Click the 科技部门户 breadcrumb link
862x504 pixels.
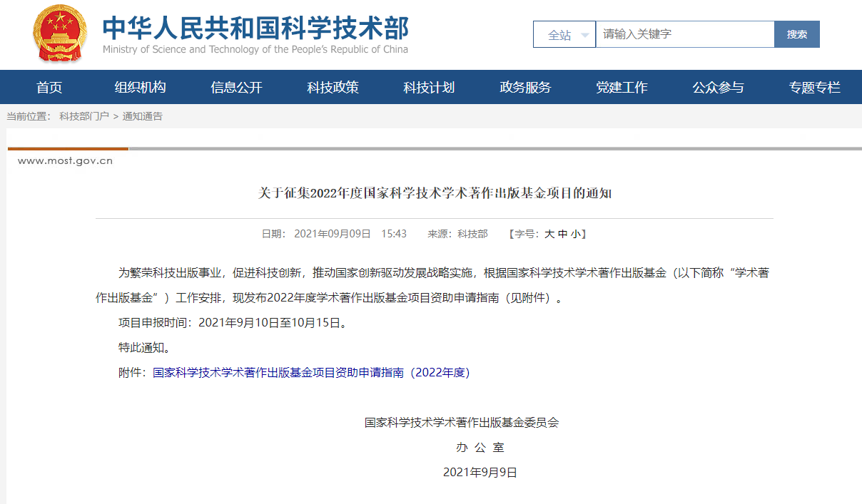(84, 116)
